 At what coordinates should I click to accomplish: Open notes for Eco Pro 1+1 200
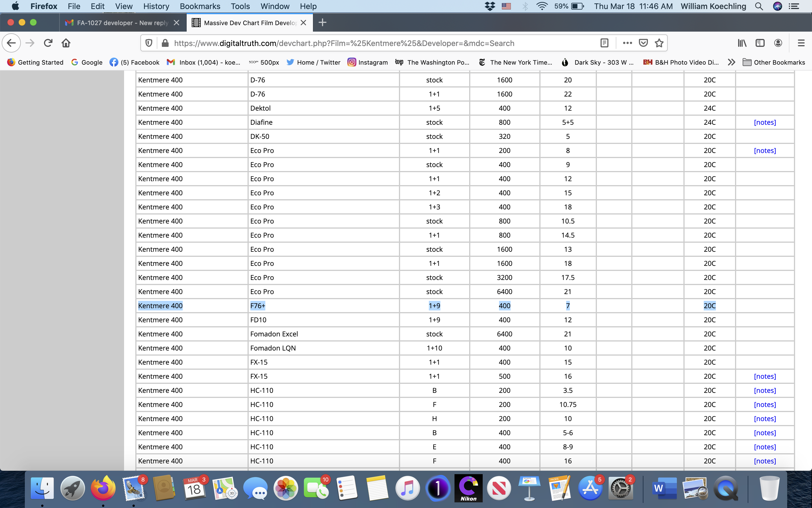(765, 150)
